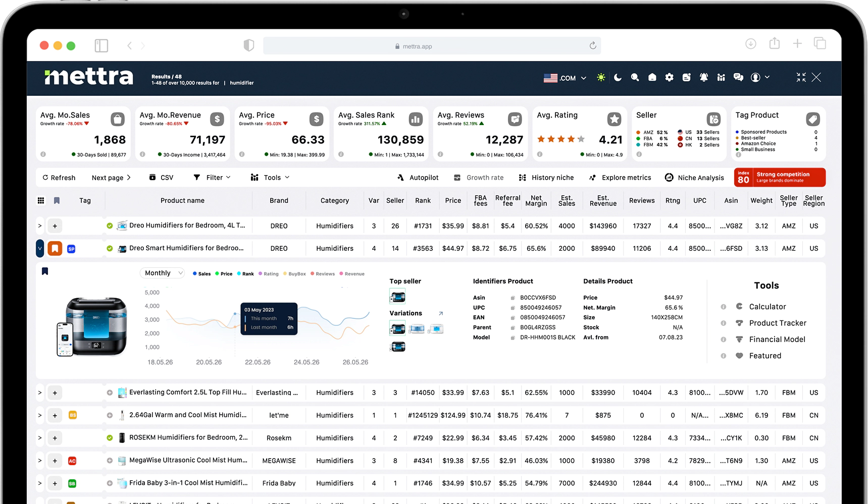The width and height of the screenshot is (868, 504).
Task: Reload the page in the address bar
Action: point(593,45)
